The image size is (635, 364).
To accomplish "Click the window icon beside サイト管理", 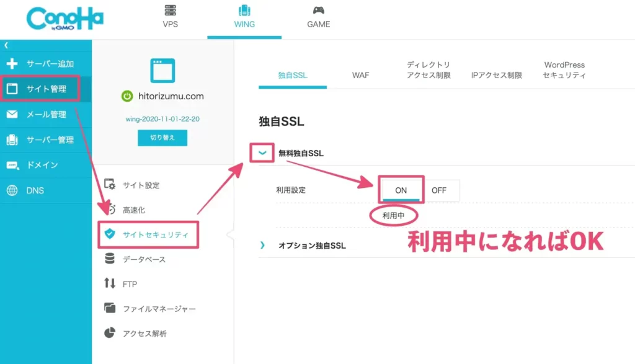I will point(12,89).
